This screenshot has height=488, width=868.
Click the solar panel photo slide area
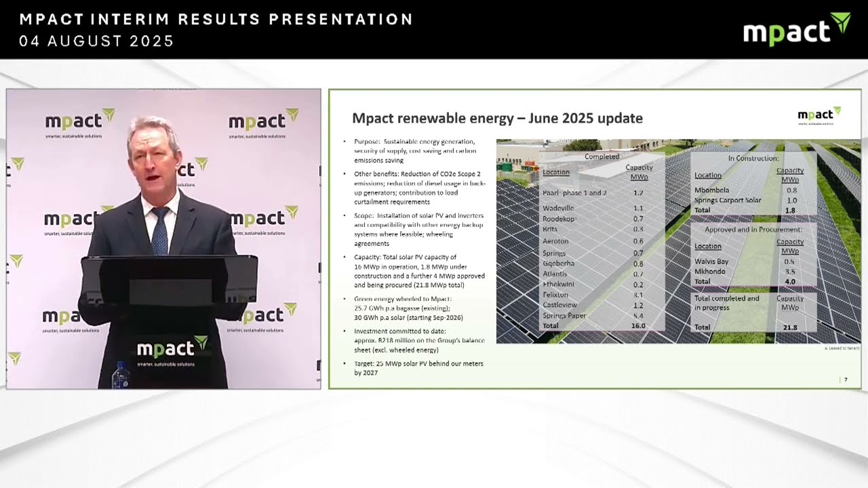click(x=678, y=241)
